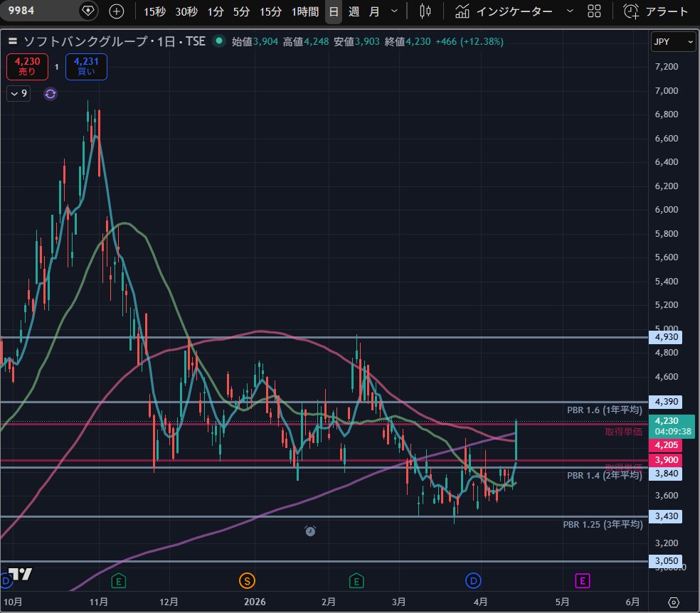The width and height of the screenshot is (700, 613).
Task: Click the ソフトバンクグループ symbol title
Action: pos(85,41)
